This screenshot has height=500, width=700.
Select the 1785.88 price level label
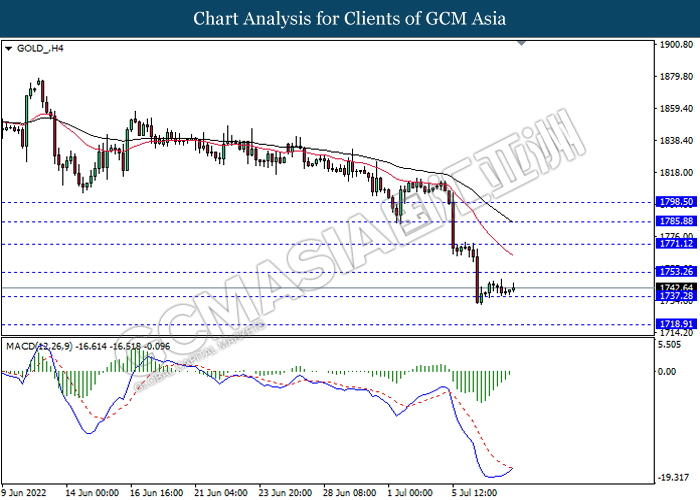tap(676, 221)
